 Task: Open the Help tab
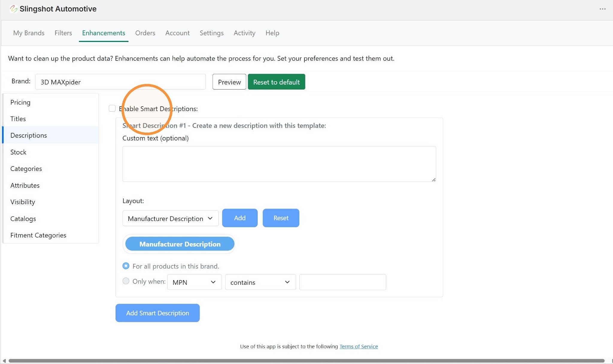[272, 33]
